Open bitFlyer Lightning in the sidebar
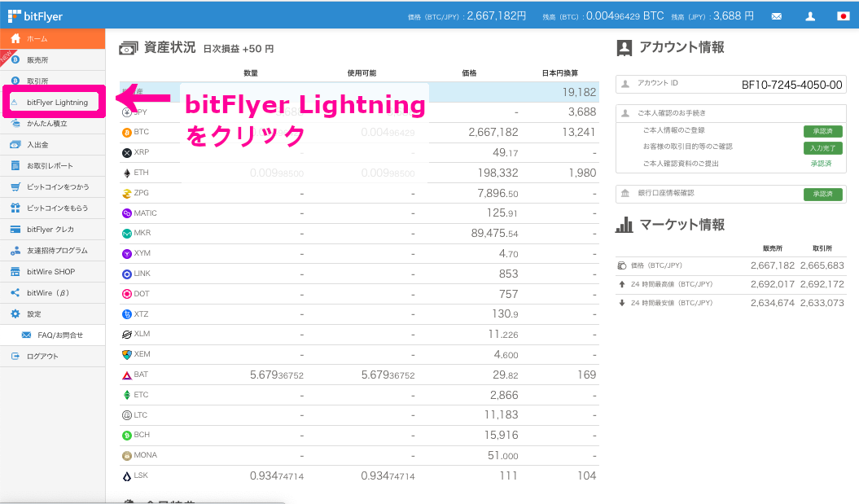This screenshot has height=504, width=859. click(54, 102)
